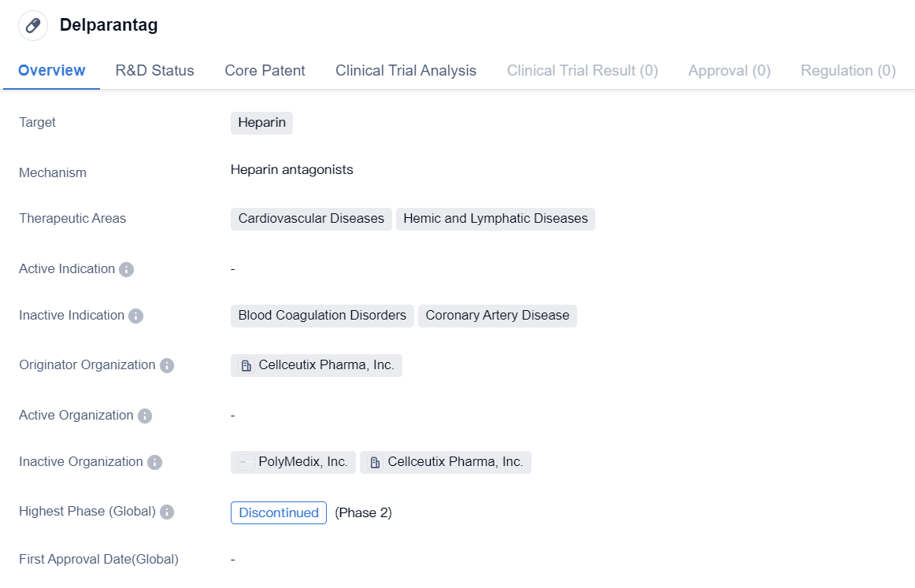Select the Coronary Artery Disease tag
This screenshot has height=588, width=915.
pyautogui.click(x=497, y=316)
